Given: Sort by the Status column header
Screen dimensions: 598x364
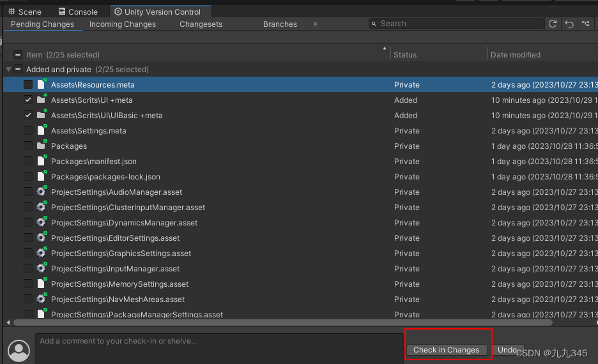Looking at the screenshot, I should [x=404, y=55].
